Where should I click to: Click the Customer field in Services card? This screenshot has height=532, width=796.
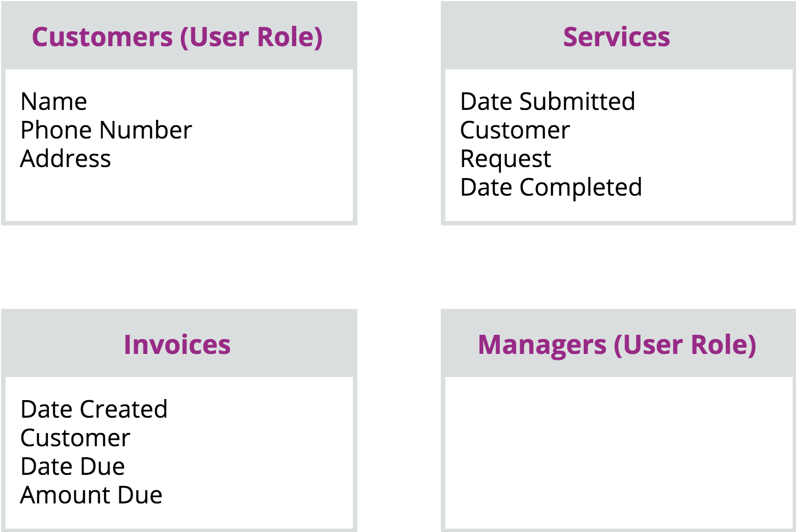[x=515, y=130]
